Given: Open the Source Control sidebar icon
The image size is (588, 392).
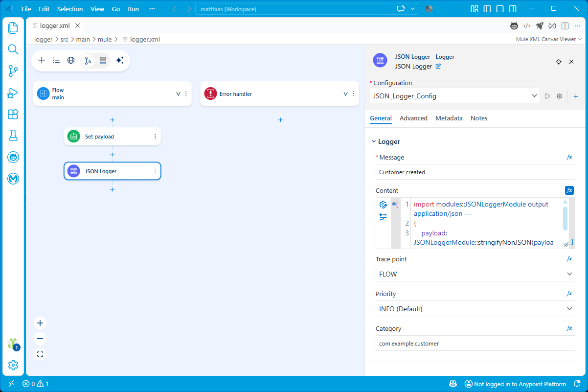Looking at the screenshot, I should tap(13, 71).
